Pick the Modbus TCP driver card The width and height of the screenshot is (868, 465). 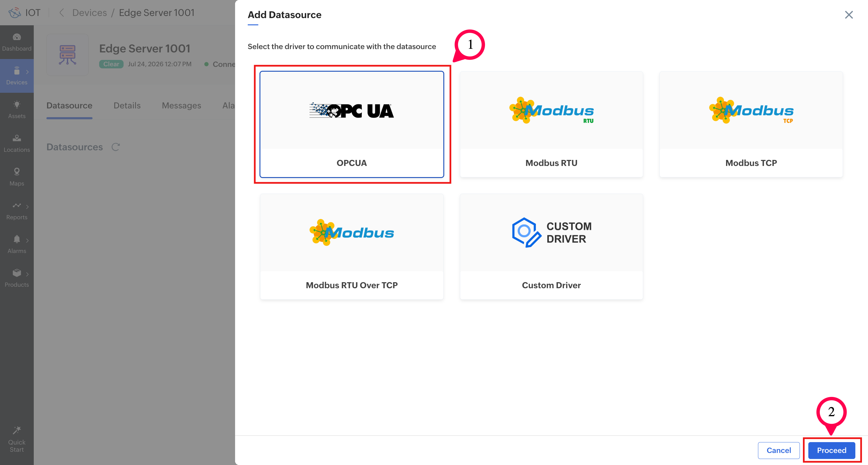click(751, 124)
